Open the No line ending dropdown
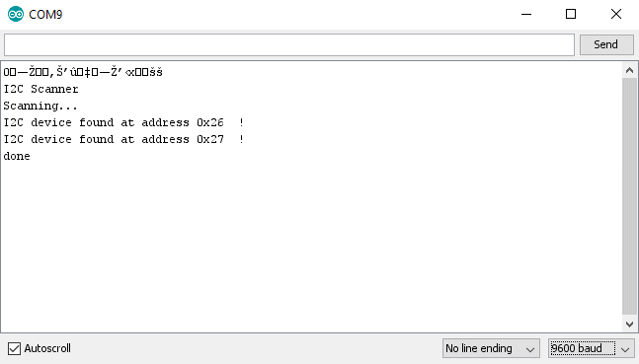639x364 pixels. [x=491, y=348]
